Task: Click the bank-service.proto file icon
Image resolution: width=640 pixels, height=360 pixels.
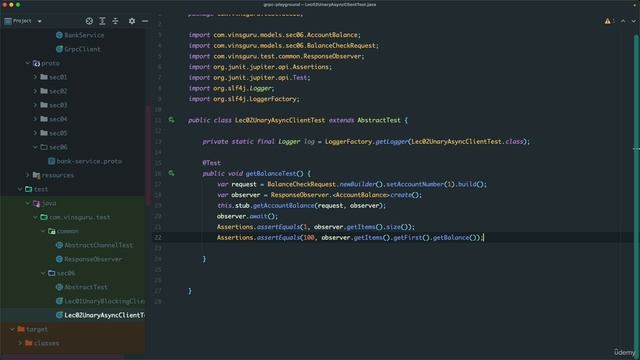Action: pos(51,161)
